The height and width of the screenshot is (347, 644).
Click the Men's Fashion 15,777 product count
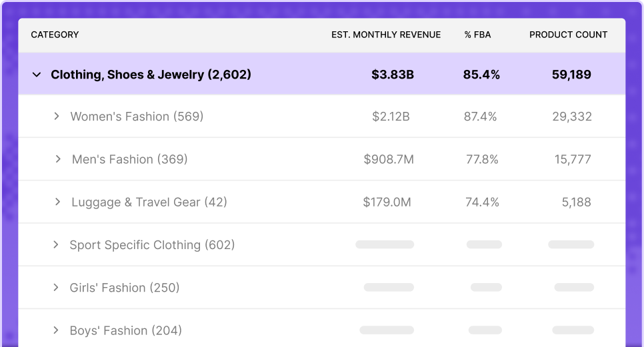tap(573, 159)
